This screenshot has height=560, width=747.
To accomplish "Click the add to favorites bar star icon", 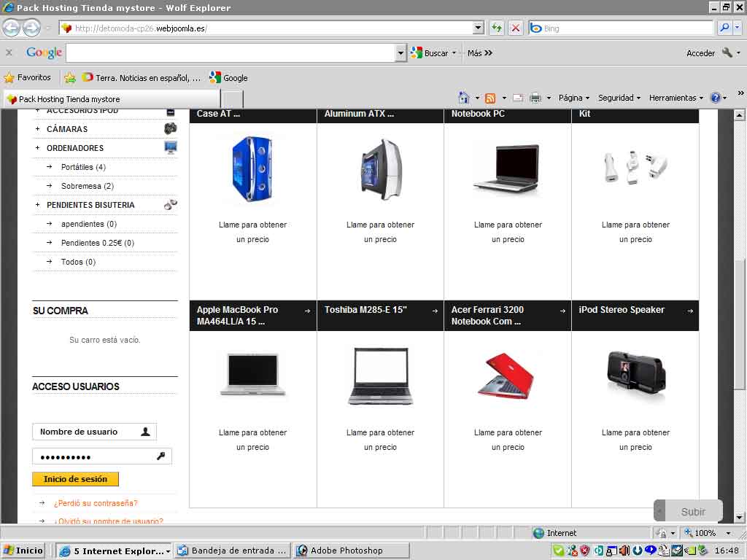I will [70, 77].
